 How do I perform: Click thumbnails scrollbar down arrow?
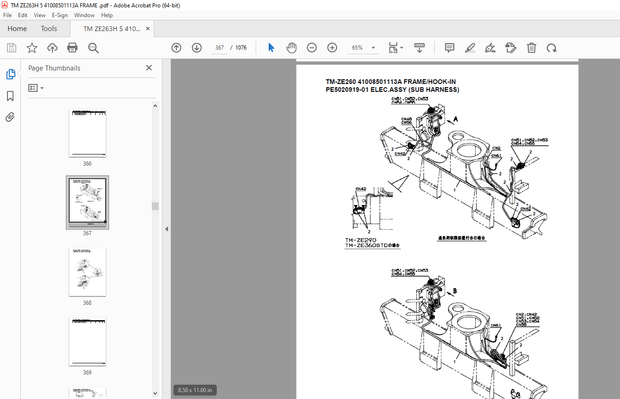tap(155, 393)
